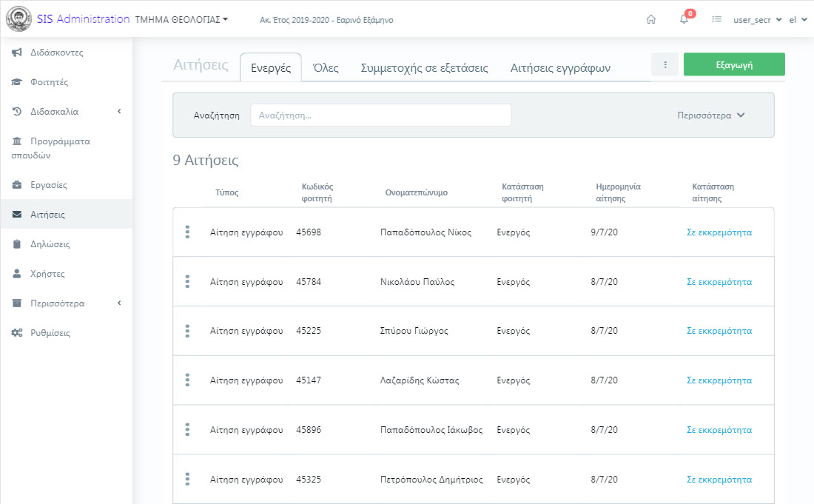The width and height of the screenshot is (814, 504).
Task: Click the SIS Administration title link
Action: pyautogui.click(x=83, y=19)
